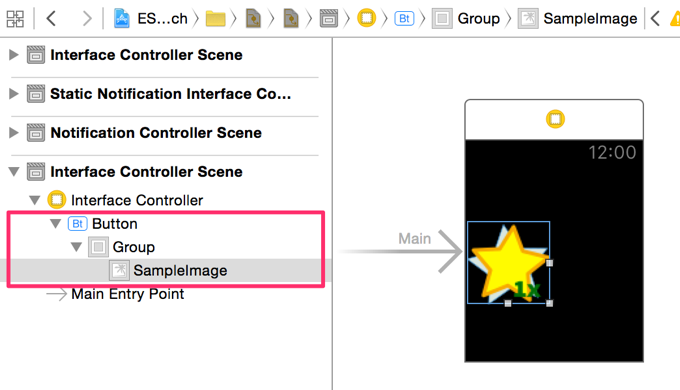The image size is (680, 390).
Task: Expand Static Notification Interface Controller scene
Action: click(x=14, y=94)
